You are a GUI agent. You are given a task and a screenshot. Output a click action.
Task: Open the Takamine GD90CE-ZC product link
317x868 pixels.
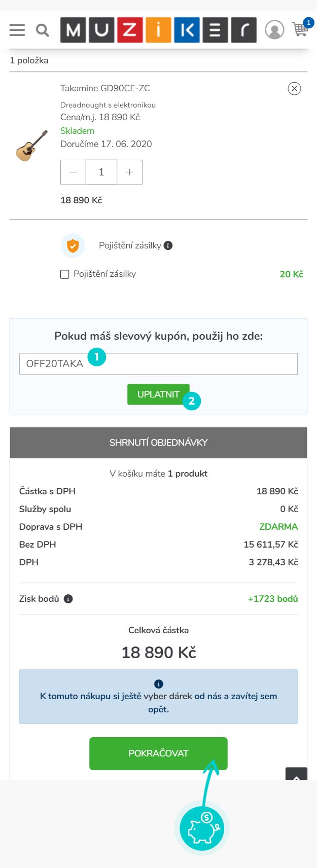pos(105,88)
